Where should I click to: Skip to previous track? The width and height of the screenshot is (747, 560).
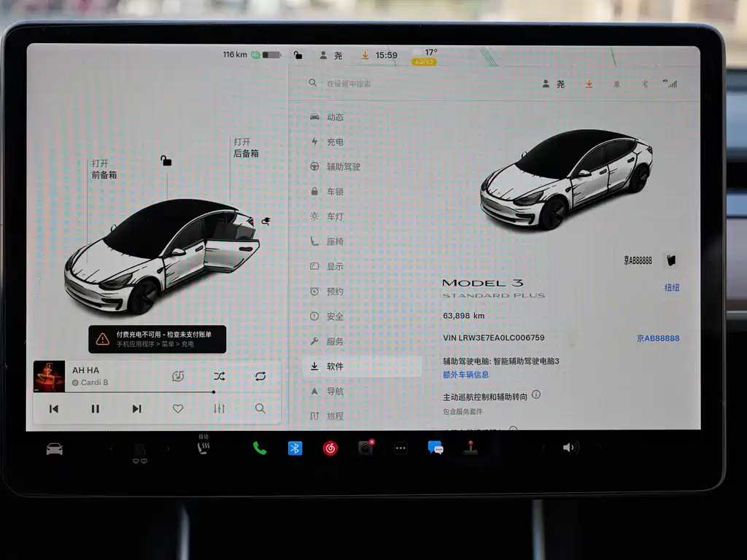pyautogui.click(x=54, y=408)
